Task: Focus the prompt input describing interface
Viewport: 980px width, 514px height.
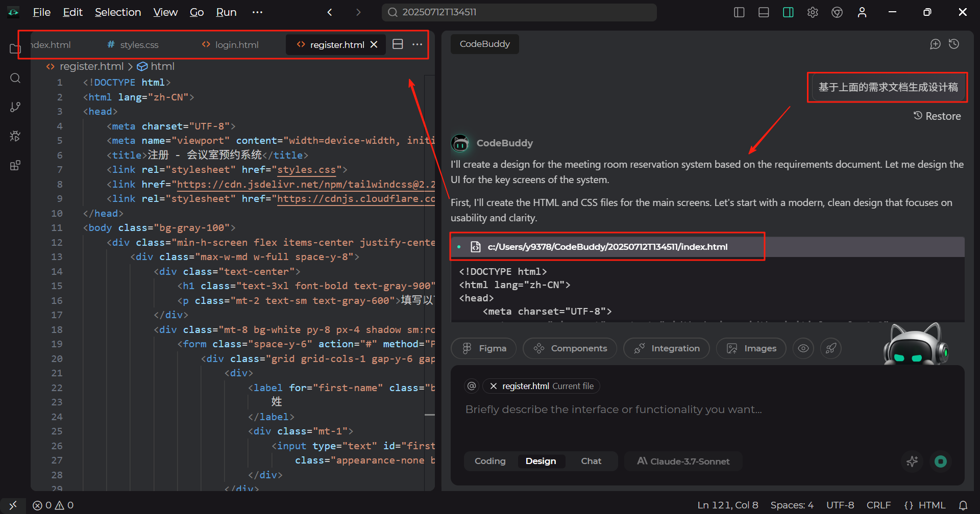Action: [707, 409]
